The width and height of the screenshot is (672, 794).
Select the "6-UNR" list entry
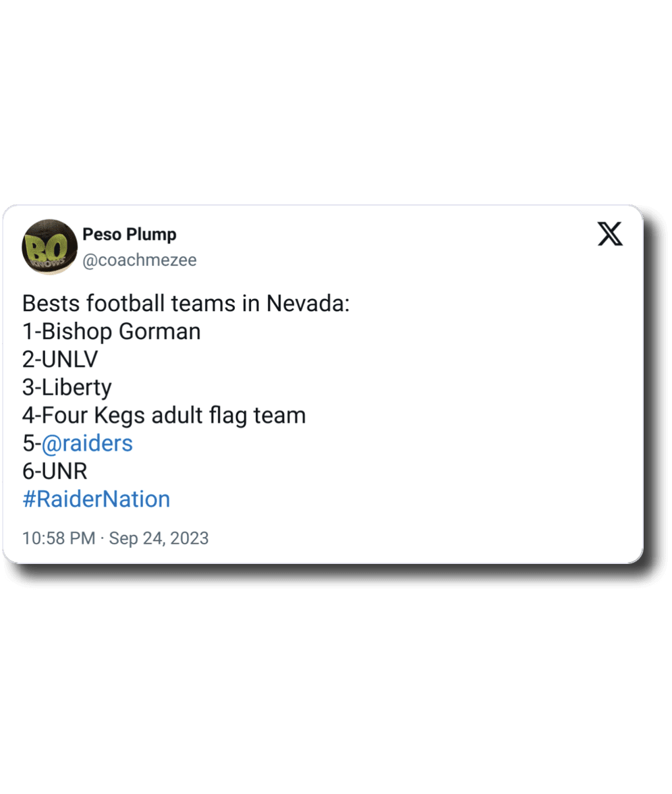pyautogui.click(x=55, y=471)
